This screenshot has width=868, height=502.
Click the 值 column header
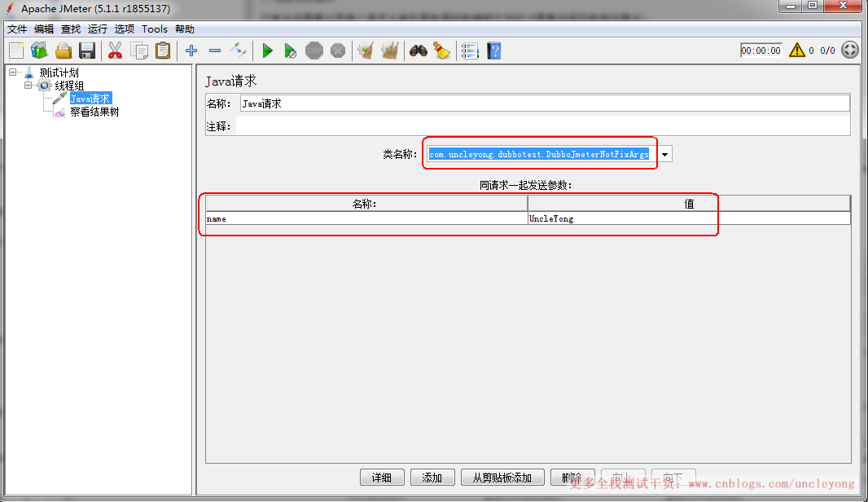pyautogui.click(x=689, y=204)
